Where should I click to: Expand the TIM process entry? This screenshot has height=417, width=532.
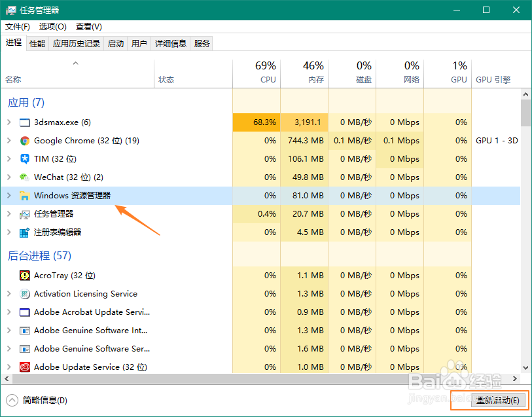tap(9, 159)
